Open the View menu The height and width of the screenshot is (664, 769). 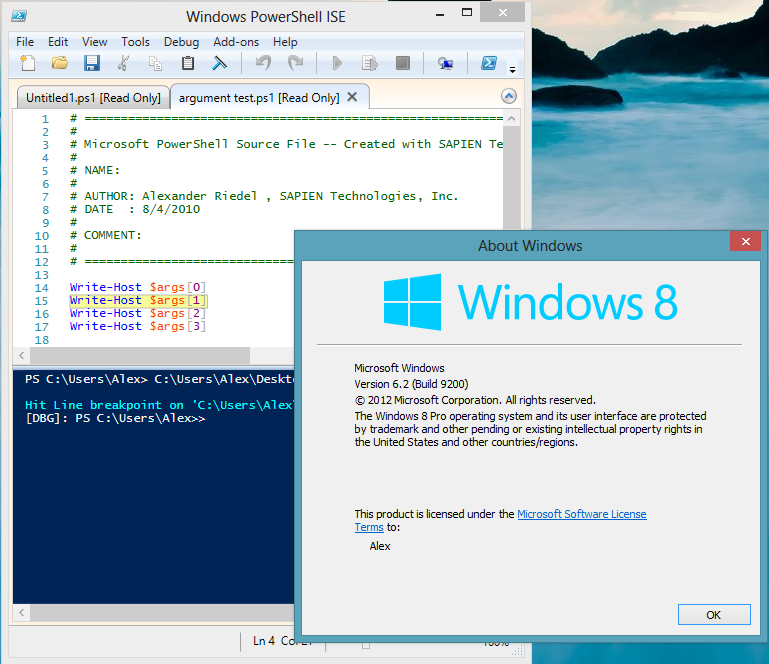tap(94, 42)
